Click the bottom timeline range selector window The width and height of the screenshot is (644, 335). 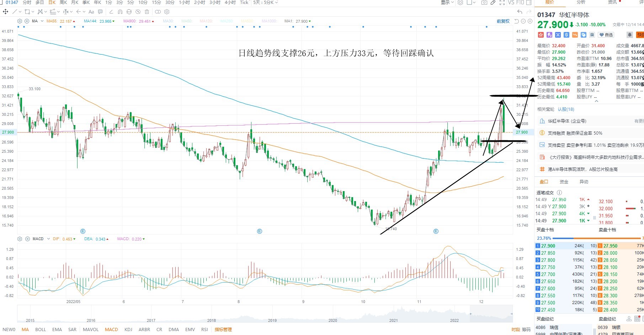click(x=491, y=313)
